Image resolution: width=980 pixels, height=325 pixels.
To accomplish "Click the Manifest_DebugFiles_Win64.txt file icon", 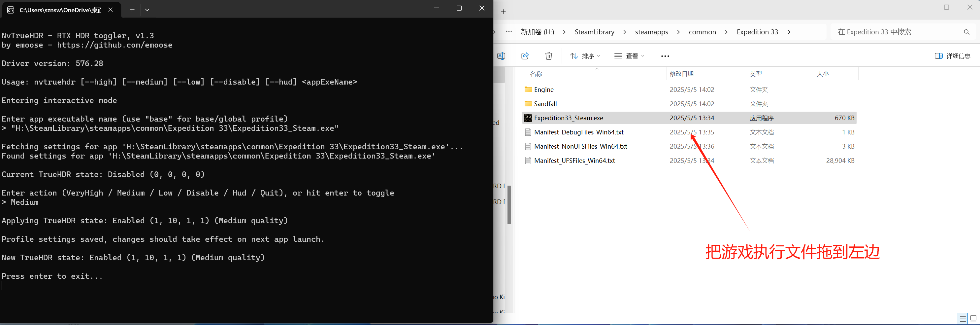I will tap(528, 132).
